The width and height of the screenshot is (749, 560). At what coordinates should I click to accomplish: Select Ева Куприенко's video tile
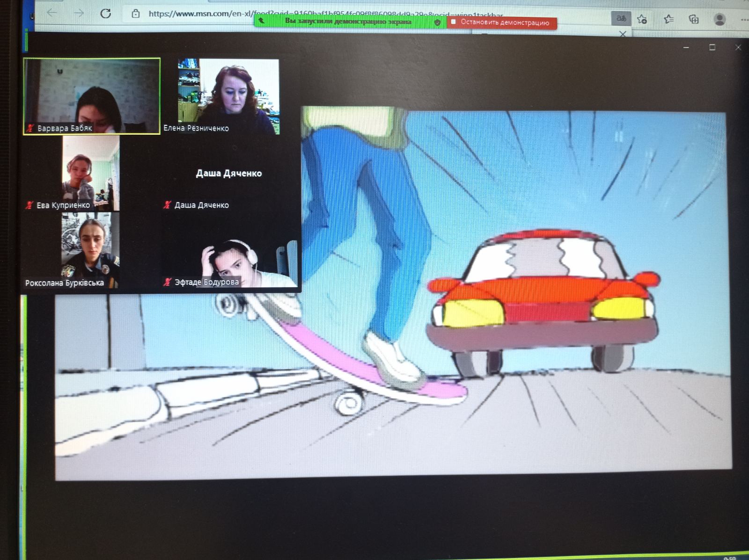click(91, 173)
